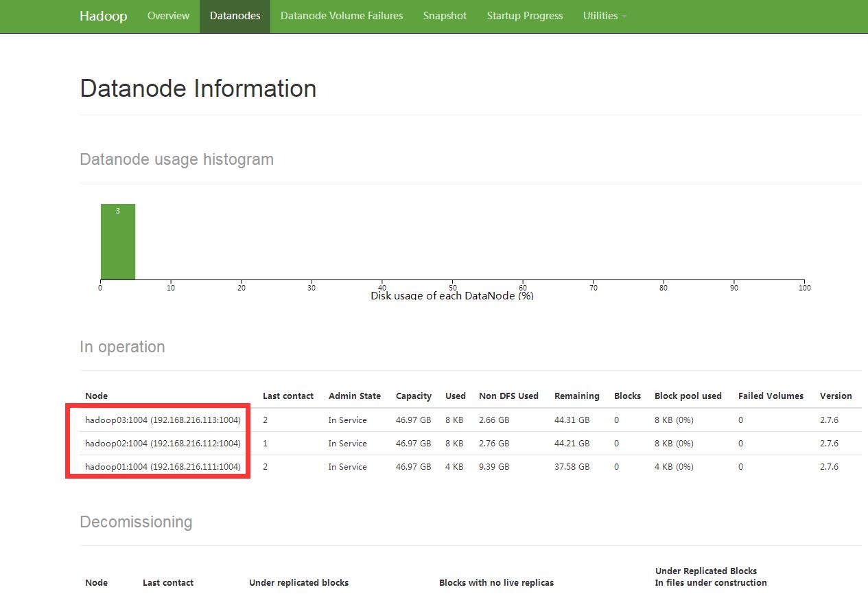Open the Overview tab

[x=168, y=16]
